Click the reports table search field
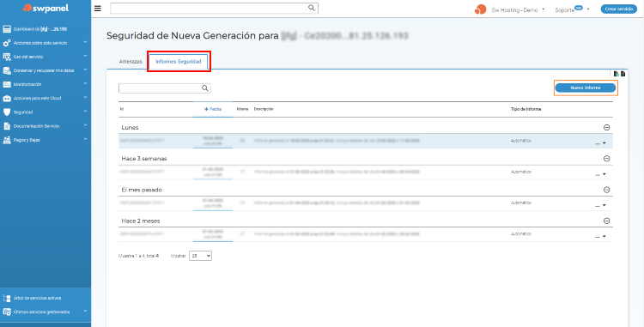 165,88
